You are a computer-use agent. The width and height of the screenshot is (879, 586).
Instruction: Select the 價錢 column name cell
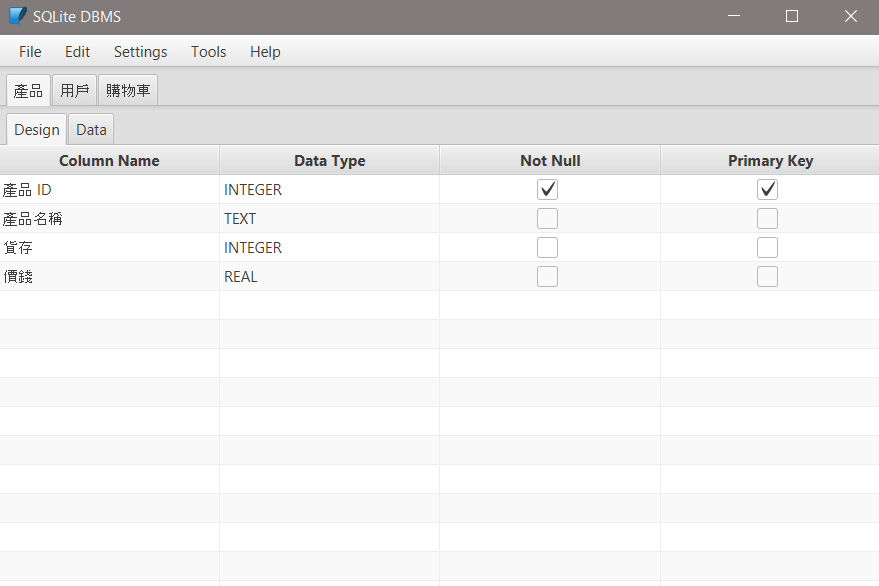(109, 276)
